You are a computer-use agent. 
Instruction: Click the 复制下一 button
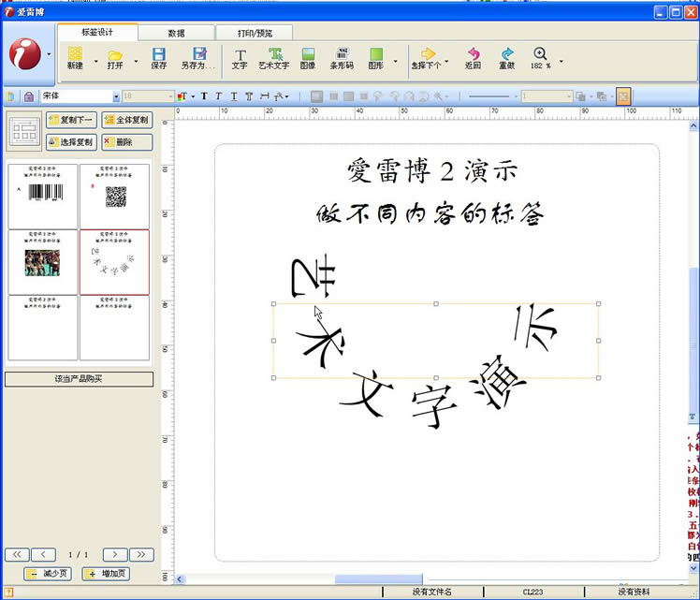coord(71,120)
